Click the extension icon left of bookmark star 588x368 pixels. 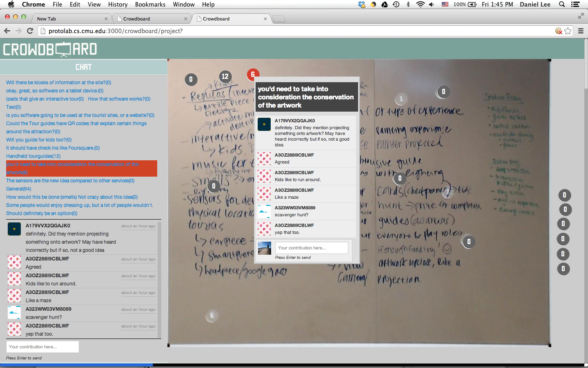(559, 31)
